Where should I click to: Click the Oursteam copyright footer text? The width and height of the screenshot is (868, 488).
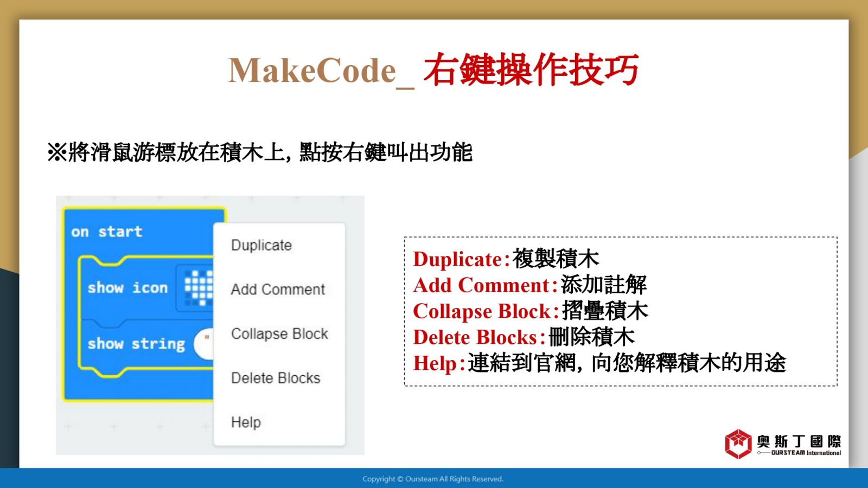pyautogui.click(x=433, y=479)
